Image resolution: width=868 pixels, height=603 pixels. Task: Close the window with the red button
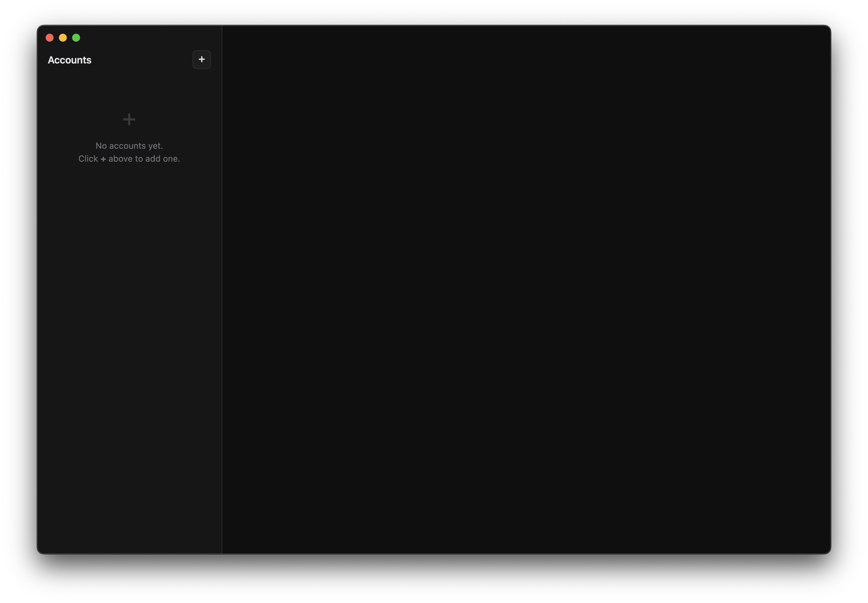[x=50, y=37]
